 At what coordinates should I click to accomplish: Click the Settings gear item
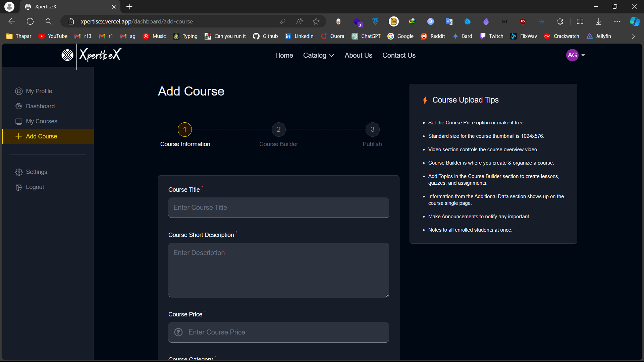click(x=36, y=172)
